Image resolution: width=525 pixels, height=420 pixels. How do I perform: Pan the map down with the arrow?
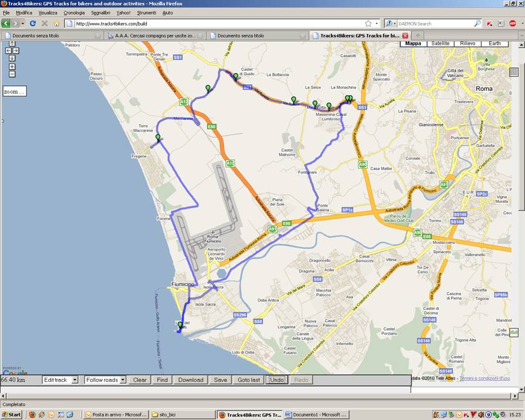click(x=12, y=58)
